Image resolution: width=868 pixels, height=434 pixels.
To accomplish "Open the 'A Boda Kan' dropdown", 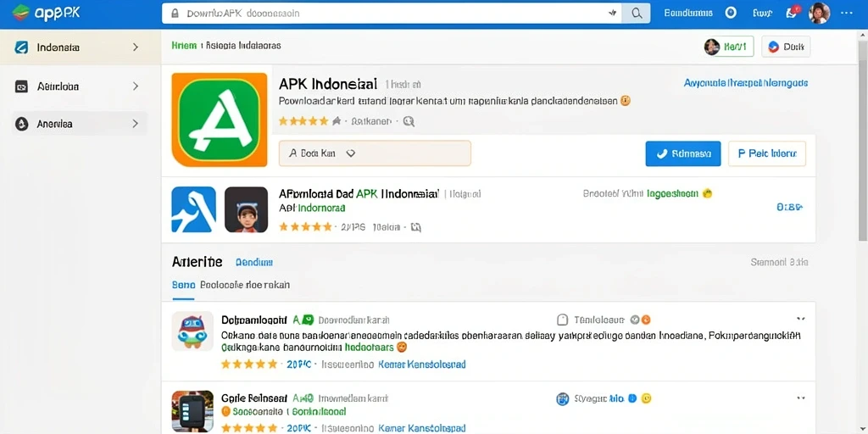I will [375, 153].
